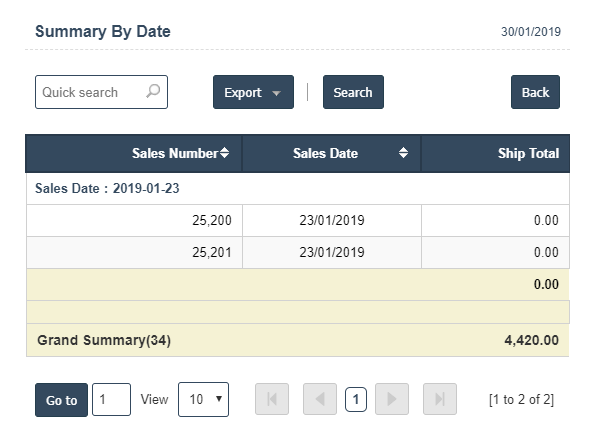
Task: Focus the Quick search input field
Action: click(x=101, y=92)
